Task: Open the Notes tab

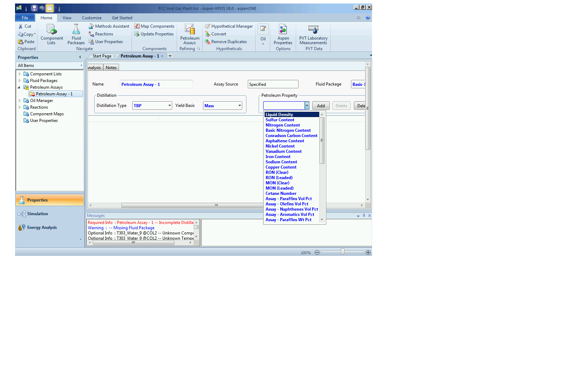Action: pos(111,68)
